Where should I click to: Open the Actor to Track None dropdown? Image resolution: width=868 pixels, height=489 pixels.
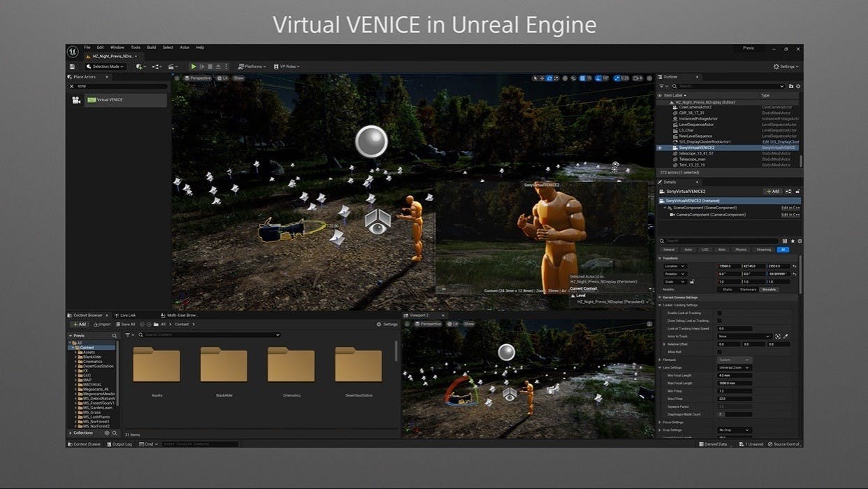744,336
